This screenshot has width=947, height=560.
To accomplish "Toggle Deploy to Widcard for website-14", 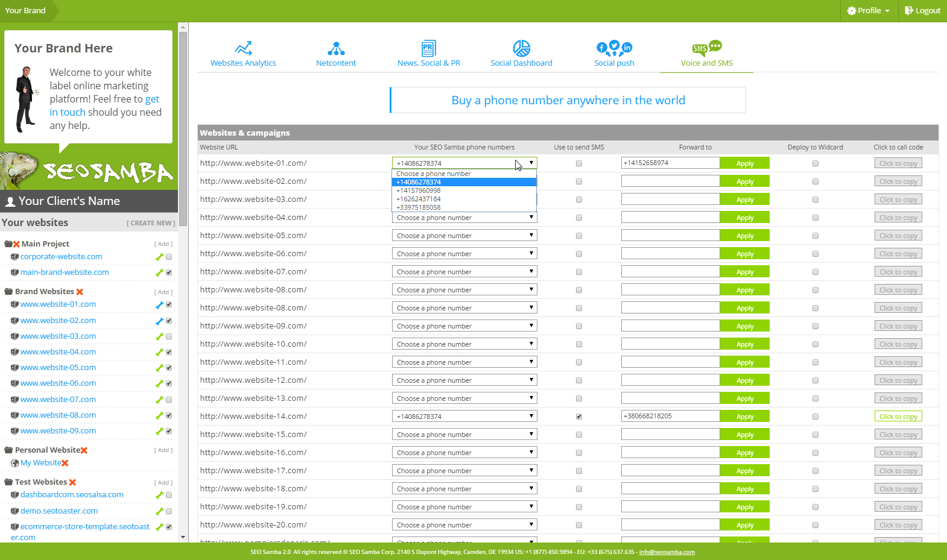I will click(x=816, y=417).
